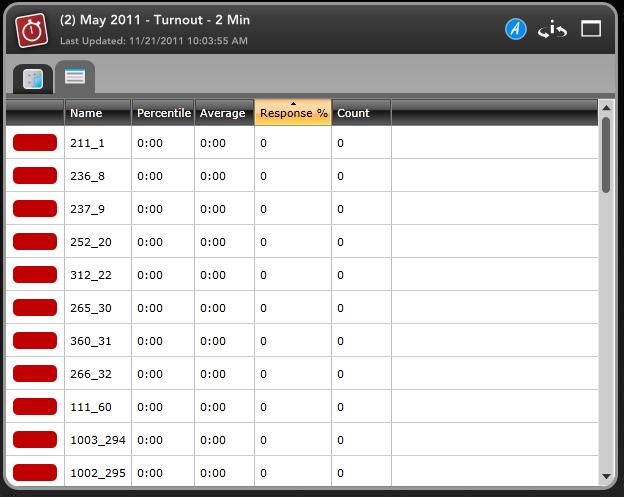Click the red stopwatch app icon

click(31, 30)
